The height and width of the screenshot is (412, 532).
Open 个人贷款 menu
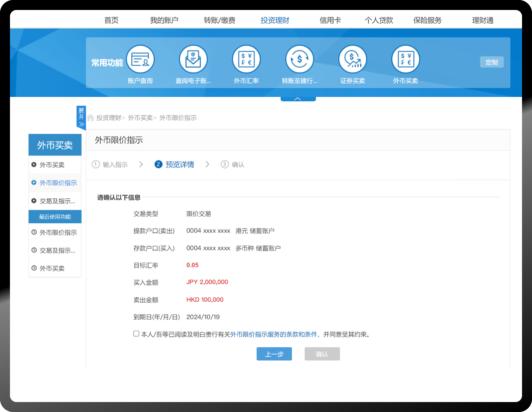(x=379, y=20)
